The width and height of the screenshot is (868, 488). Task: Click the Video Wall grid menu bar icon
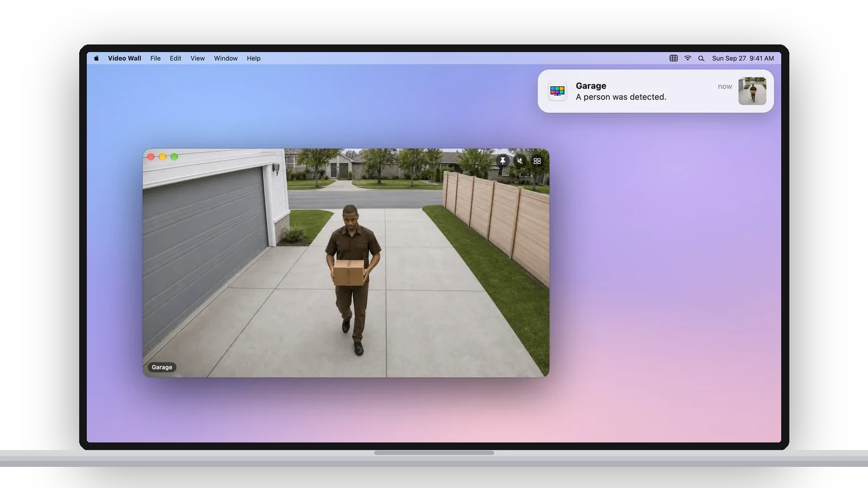pos(673,59)
